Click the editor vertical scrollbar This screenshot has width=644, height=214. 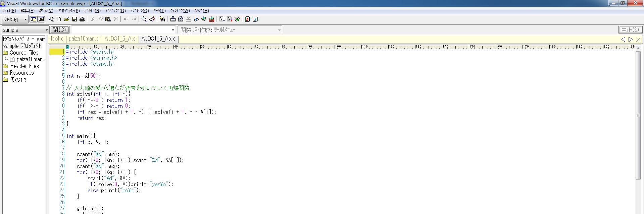638,115
